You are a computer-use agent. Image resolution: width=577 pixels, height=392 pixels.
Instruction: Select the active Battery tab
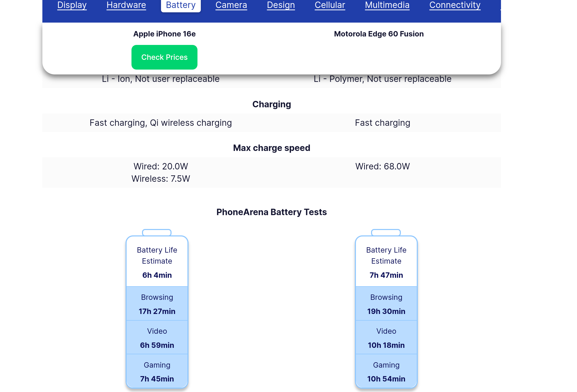(181, 5)
